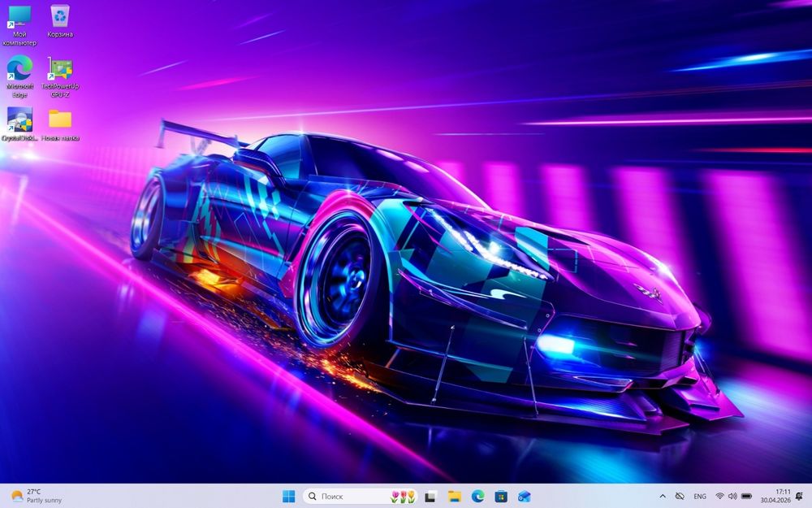This screenshot has height=508, width=812.
Task: Select the Новая папка folder icon
Action: [x=60, y=124]
